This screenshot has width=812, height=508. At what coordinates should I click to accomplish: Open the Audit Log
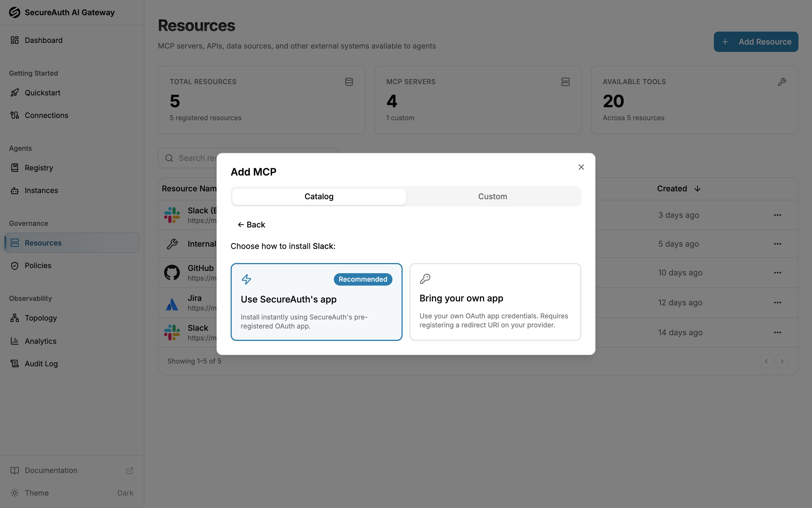72,364
